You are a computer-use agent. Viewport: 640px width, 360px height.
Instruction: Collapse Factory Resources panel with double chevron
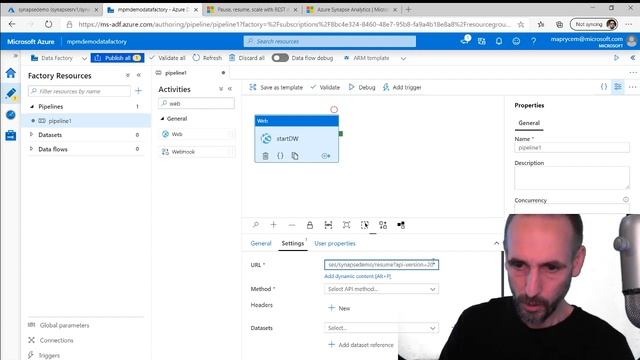(139, 75)
